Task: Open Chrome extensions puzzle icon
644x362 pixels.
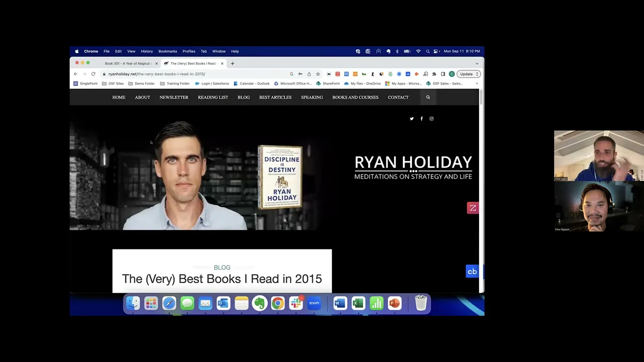Action: click(x=434, y=74)
